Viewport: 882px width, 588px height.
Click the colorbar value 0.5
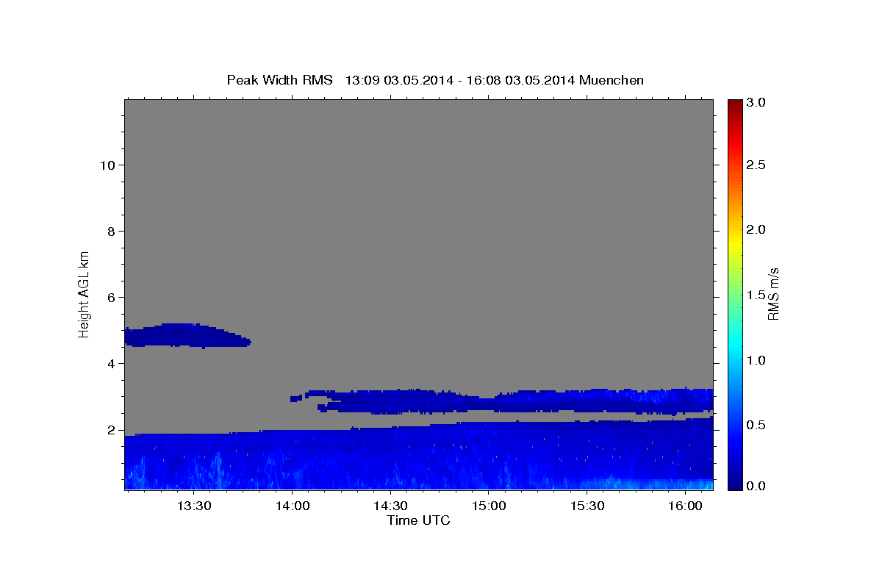coord(757,425)
